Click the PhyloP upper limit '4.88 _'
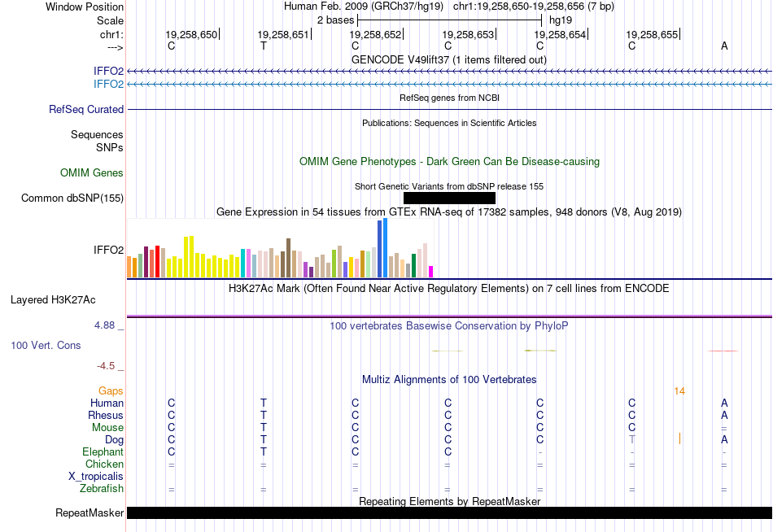773x532 pixels. (109, 325)
